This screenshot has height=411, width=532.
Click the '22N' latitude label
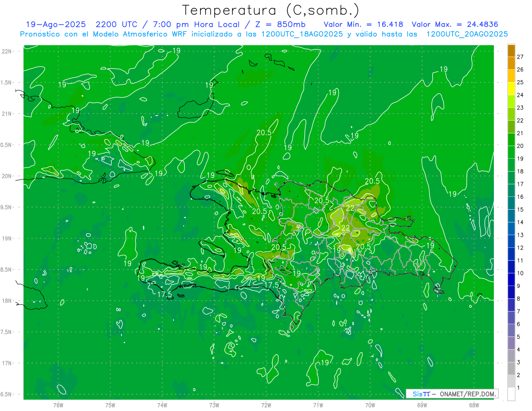click(x=8, y=51)
